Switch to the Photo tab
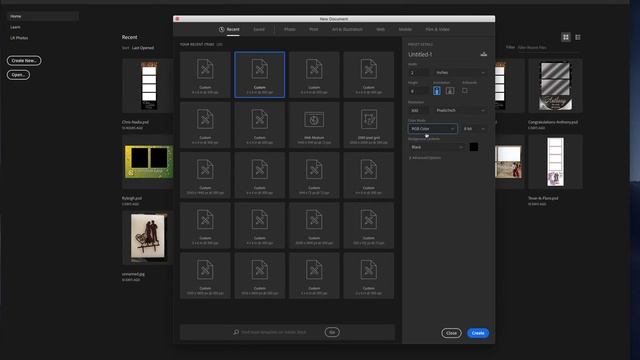640x360 pixels. [x=289, y=29]
